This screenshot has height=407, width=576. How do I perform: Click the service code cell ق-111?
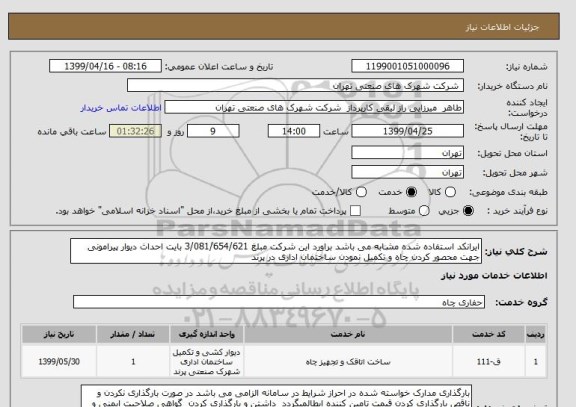489,362
